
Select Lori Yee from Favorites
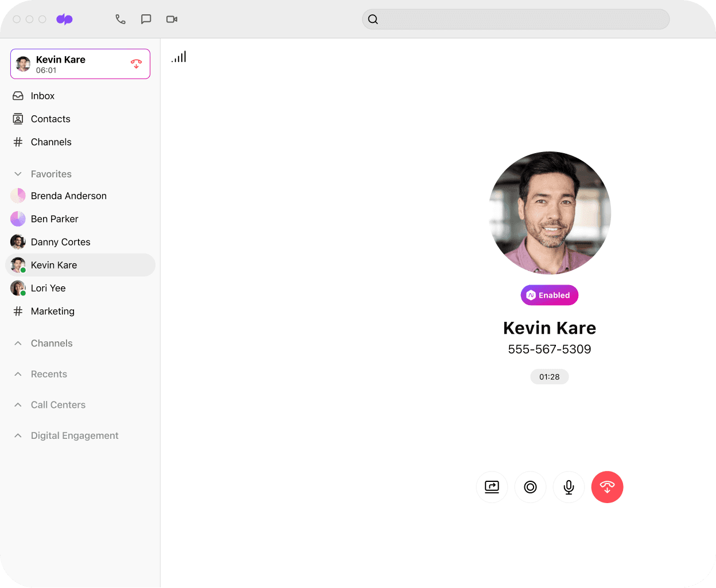click(x=49, y=288)
